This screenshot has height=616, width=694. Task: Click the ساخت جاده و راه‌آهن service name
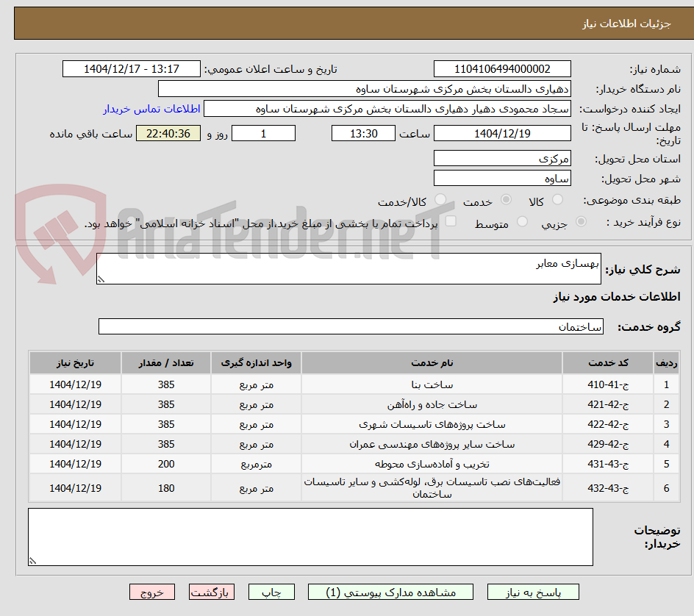(432, 404)
